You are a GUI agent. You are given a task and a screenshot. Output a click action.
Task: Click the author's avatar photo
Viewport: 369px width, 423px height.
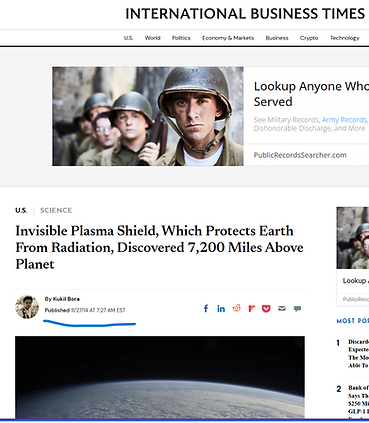(27, 307)
